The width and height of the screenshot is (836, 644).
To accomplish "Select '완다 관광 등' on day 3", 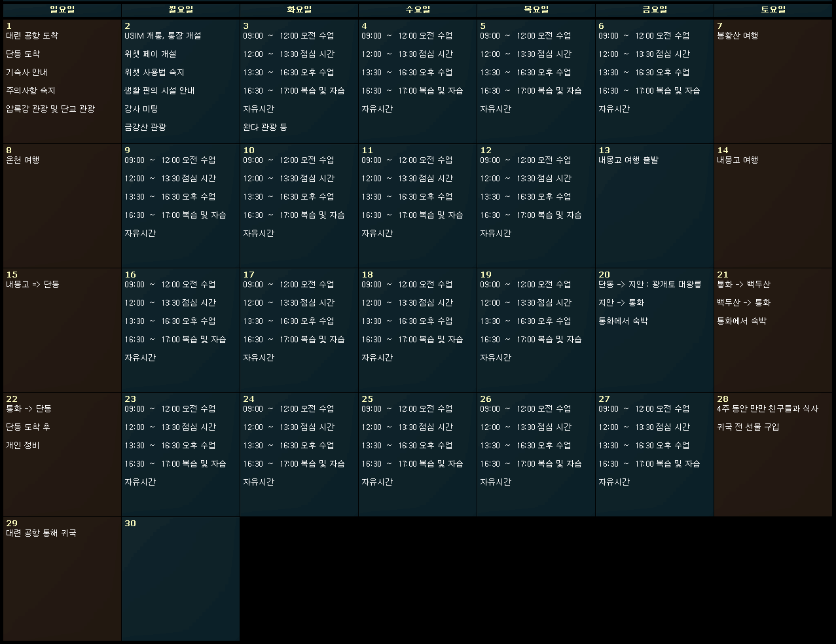I will (265, 128).
